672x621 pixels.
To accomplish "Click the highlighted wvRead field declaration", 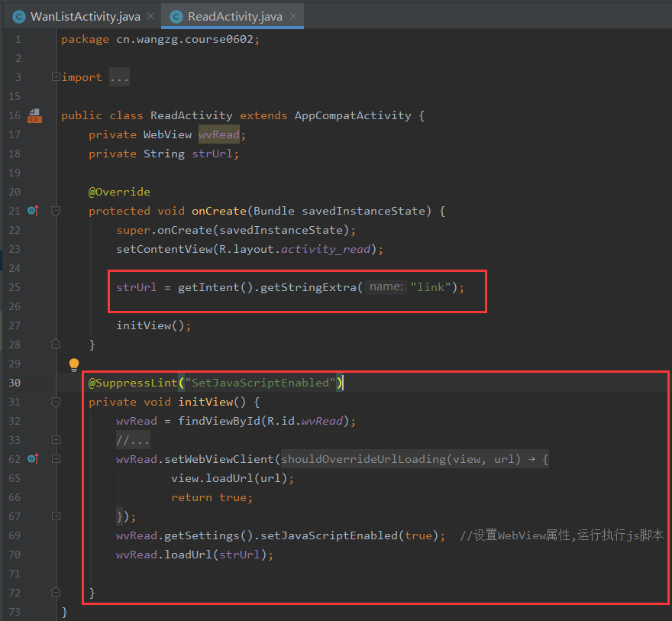I will (219, 134).
